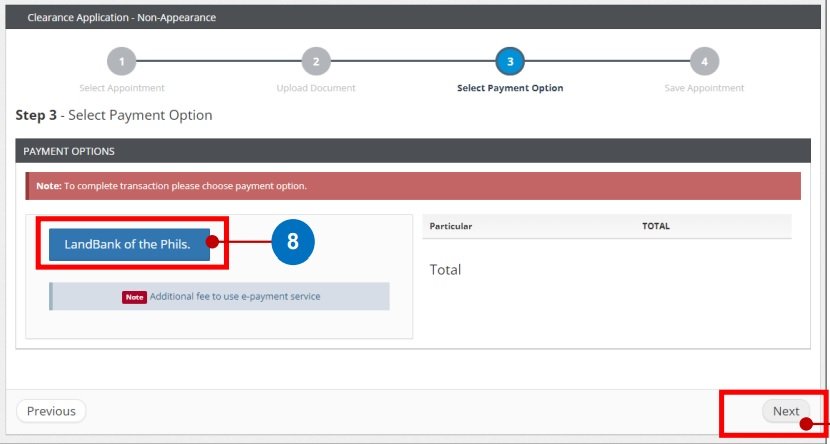Click the TOTAL column header
830x444 pixels.
tap(655, 226)
